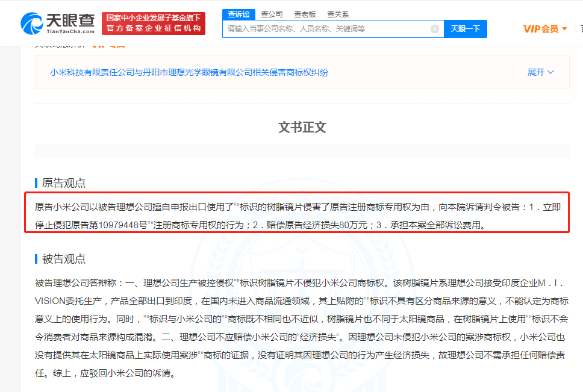The width and height of the screenshot is (583, 392).
Task: Open the 小米科技有限责任公司 trademark dispute link
Action: click(189, 72)
